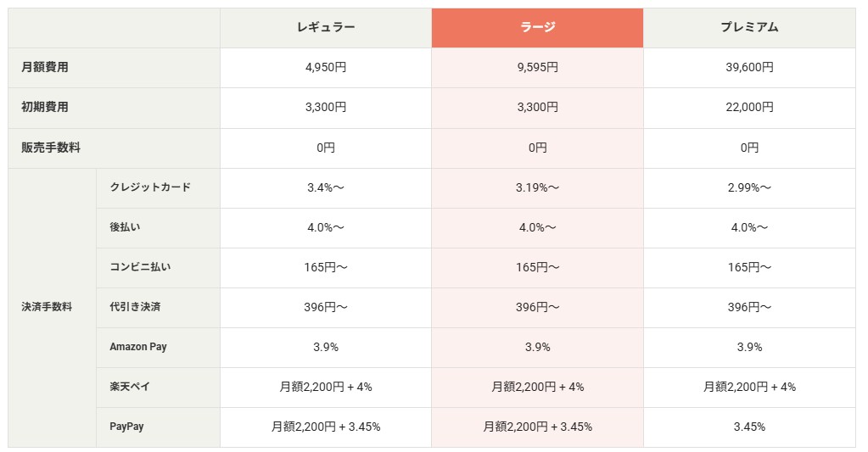Select the highlighted ラージ plan header

[537, 27]
